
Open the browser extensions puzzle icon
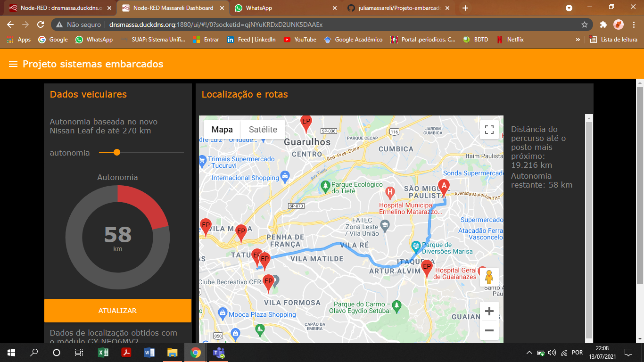(x=603, y=25)
